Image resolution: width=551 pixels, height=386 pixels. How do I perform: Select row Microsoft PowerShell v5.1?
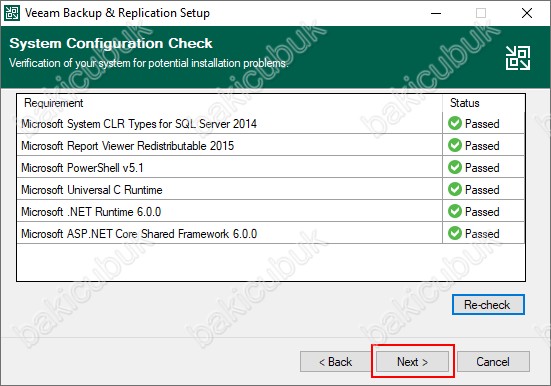click(271, 167)
